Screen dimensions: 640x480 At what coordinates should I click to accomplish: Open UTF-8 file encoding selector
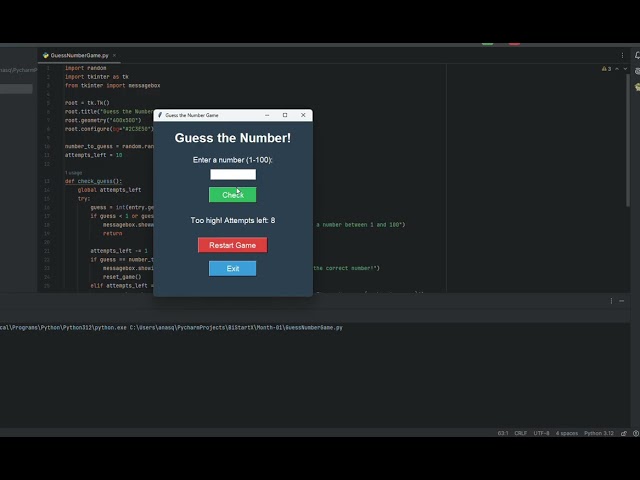[541, 433]
